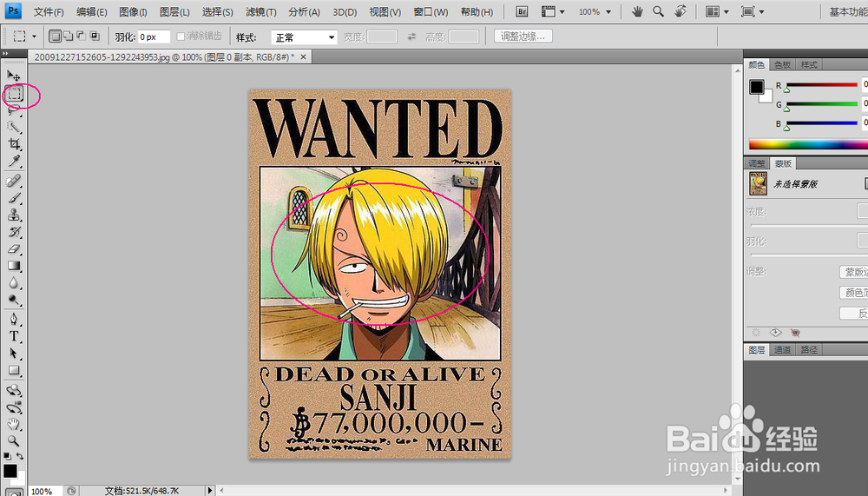The height and width of the screenshot is (496, 868).
Task: Click the 颜色范围 button in Masks panel
Action: pyautogui.click(x=853, y=292)
